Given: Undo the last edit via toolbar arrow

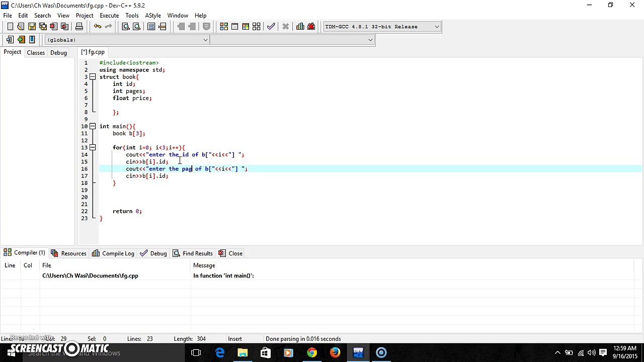Looking at the screenshot, I should click(97, 27).
